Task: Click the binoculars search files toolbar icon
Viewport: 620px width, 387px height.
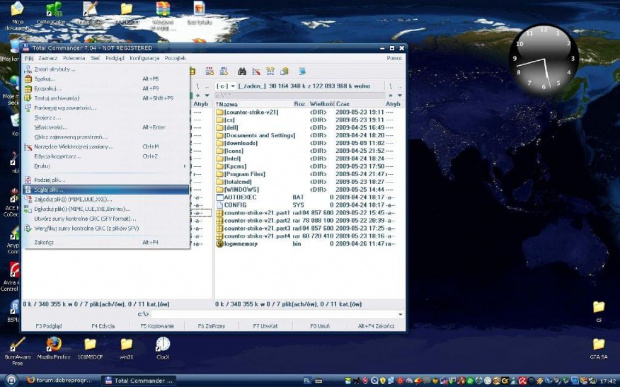Action: [242, 72]
